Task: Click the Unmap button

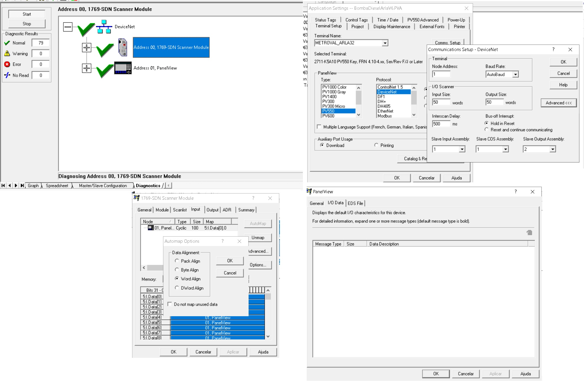Action: (258, 237)
